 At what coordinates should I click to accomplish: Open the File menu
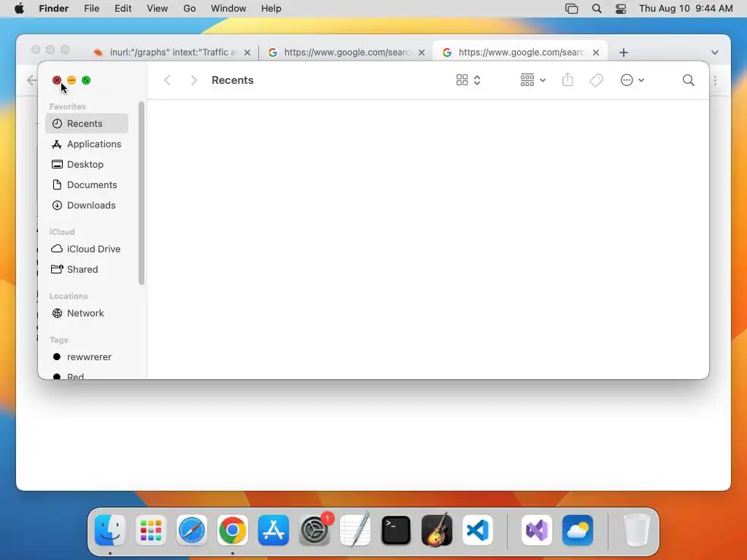[91, 9]
